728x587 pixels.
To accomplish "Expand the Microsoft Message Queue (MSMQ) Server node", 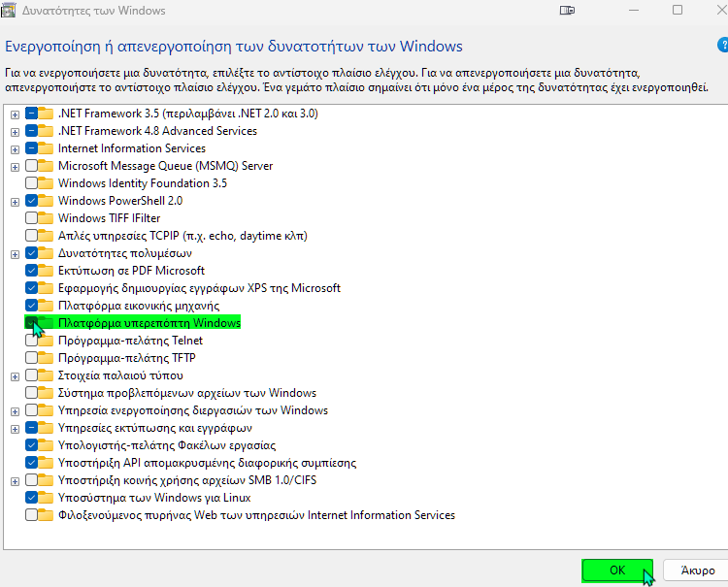I will [15, 167].
